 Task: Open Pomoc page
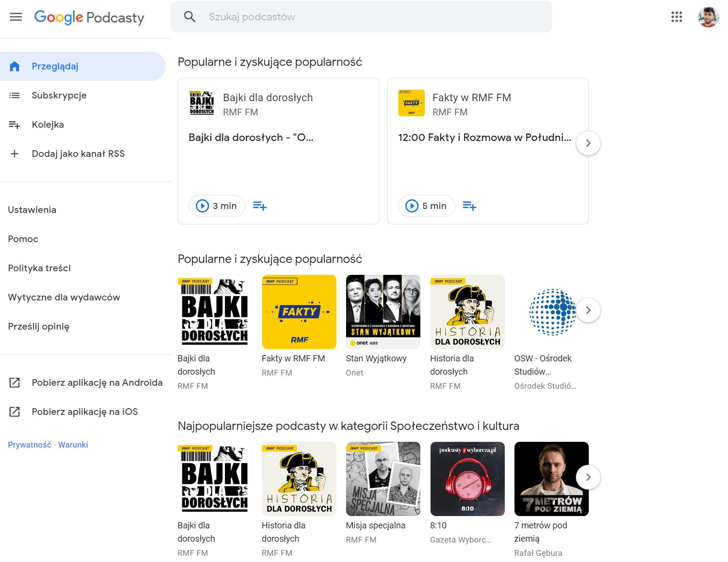click(23, 239)
